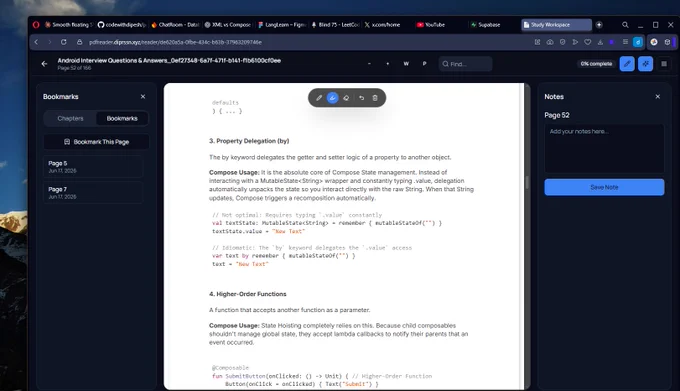
Task: Click the Save Note button
Action: coord(604,187)
